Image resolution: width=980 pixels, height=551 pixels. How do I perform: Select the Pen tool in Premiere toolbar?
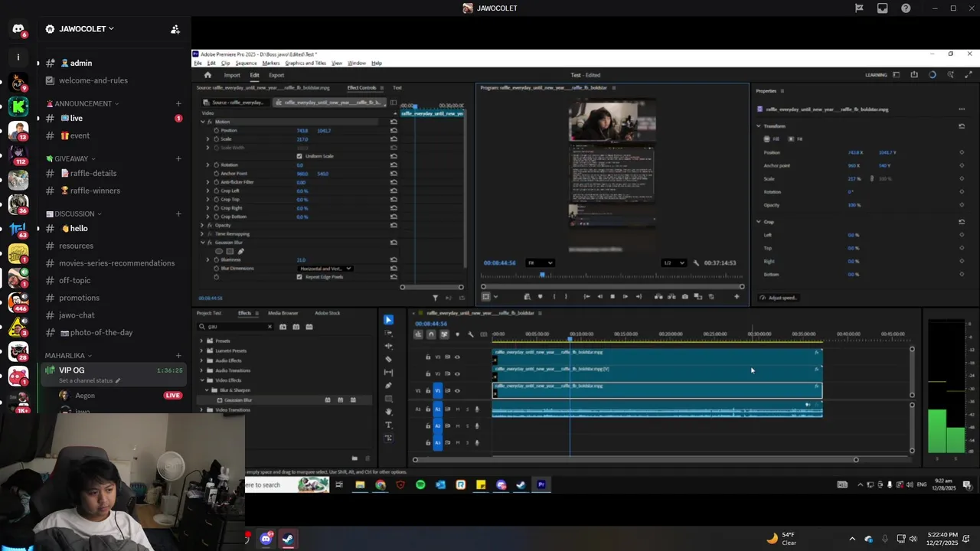point(388,386)
